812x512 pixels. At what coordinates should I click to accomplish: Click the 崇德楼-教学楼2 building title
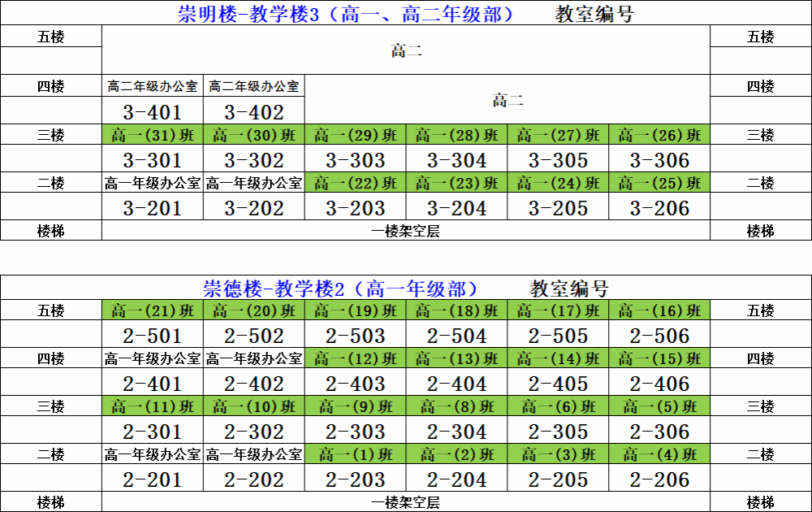(340, 289)
